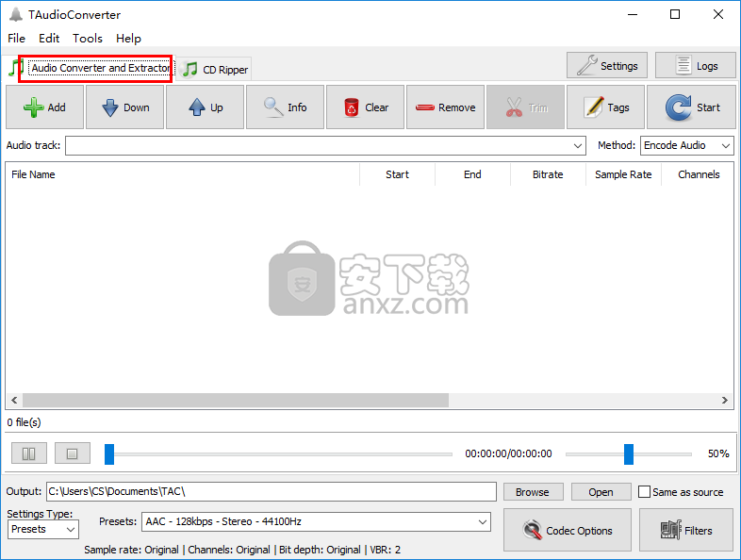Open Settings with the wrench icon
Image resolution: width=741 pixels, height=560 pixels.
[x=607, y=66]
